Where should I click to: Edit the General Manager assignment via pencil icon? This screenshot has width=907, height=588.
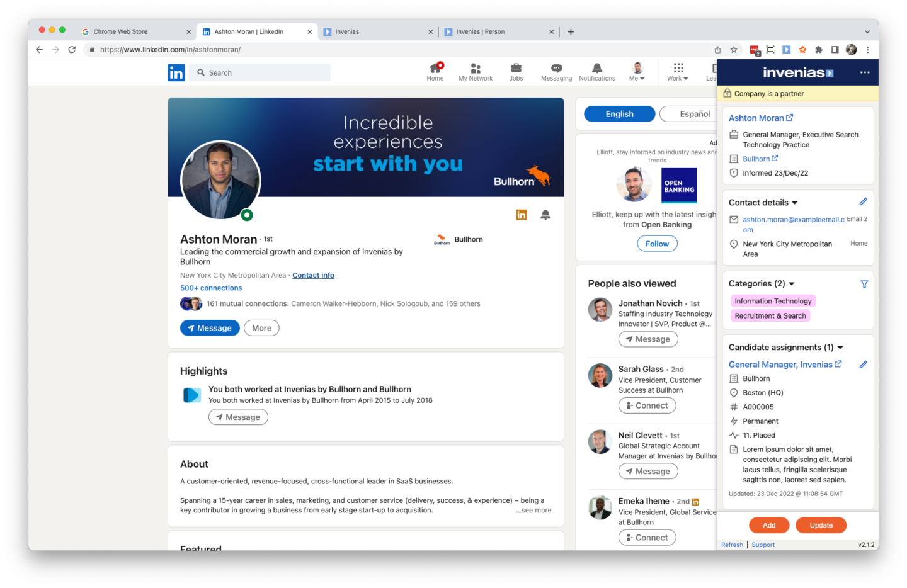pyautogui.click(x=864, y=364)
